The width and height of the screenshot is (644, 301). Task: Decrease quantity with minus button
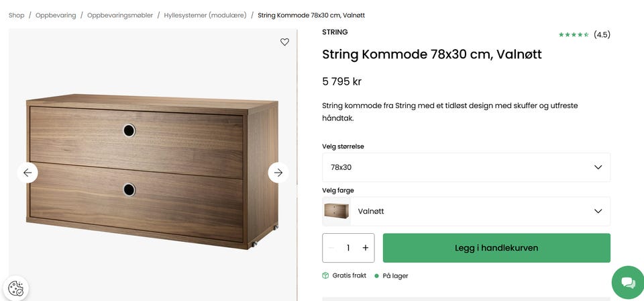[x=331, y=248]
